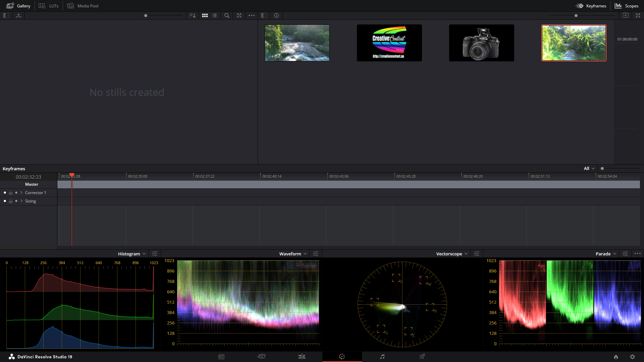Open the Parade scope type dropdown
The image size is (644, 362).
[x=606, y=254]
